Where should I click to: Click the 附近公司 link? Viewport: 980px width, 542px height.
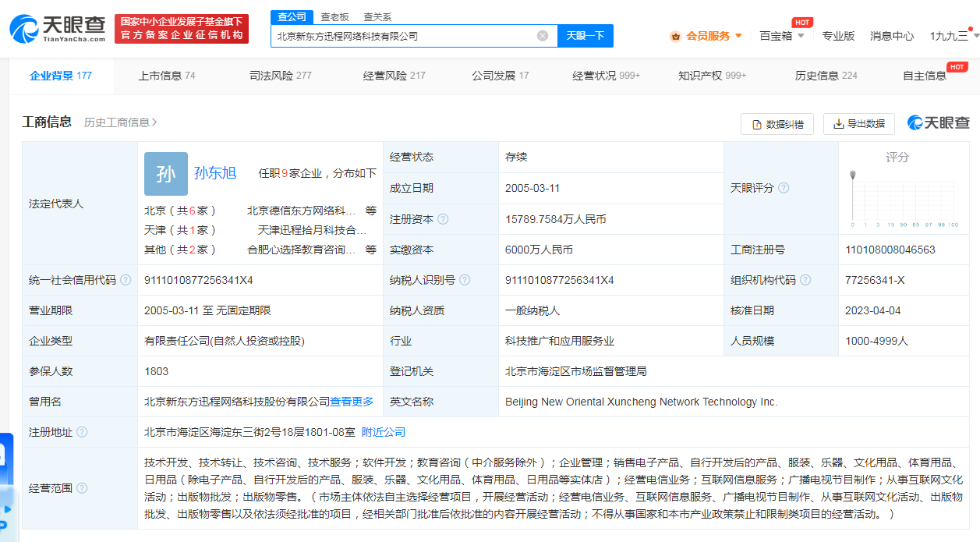point(384,432)
